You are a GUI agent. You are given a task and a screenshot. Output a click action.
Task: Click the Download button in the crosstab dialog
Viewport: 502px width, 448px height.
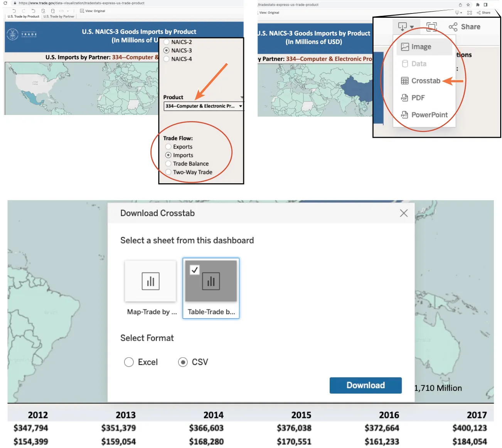pos(365,385)
